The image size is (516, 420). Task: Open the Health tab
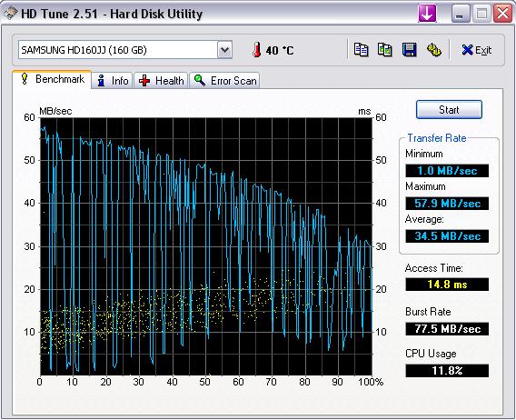pyautogui.click(x=161, y=80)
